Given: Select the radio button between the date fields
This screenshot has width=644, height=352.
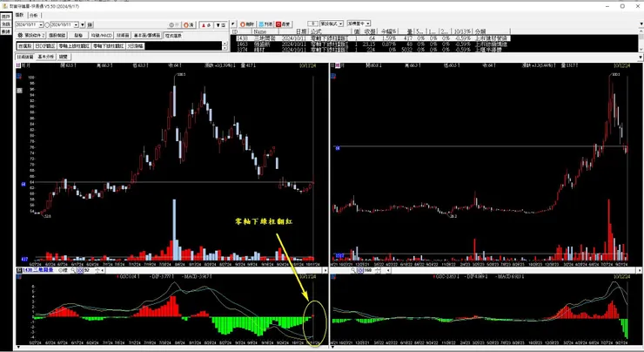Looking at the screenshot, I should click(47, 25).
